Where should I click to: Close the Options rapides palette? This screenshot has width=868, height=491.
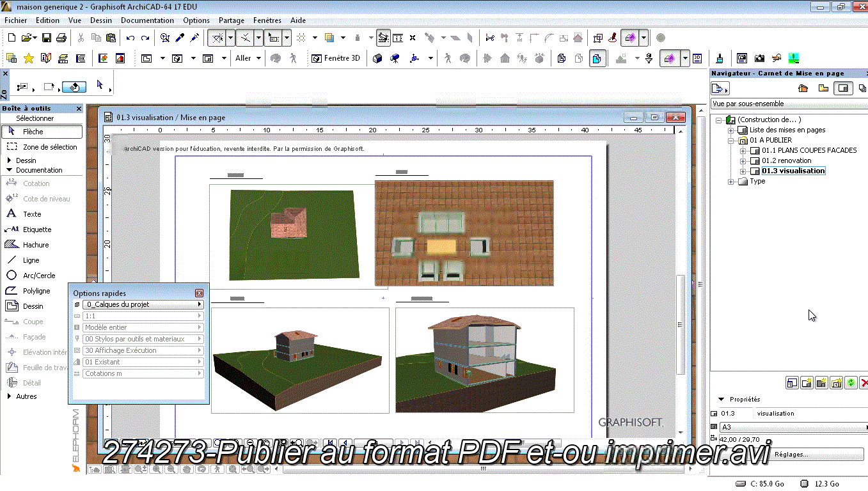click(199, 293)
